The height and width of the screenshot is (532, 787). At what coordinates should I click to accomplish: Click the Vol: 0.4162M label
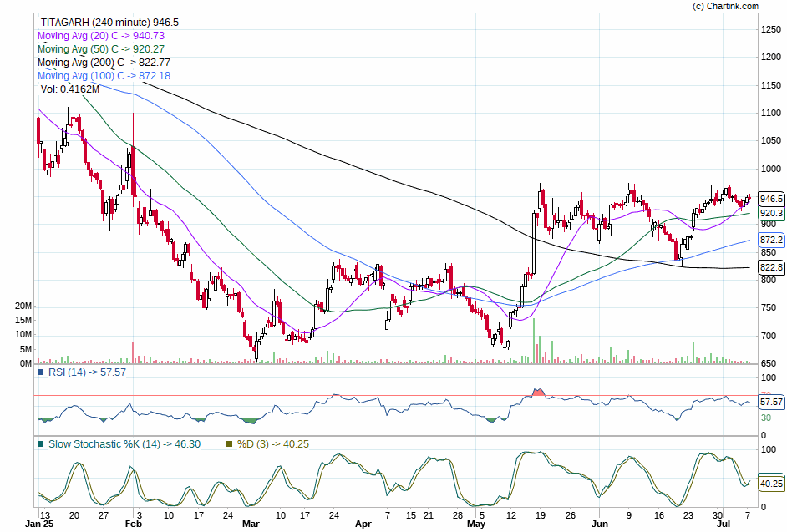(x=70, y=89)
